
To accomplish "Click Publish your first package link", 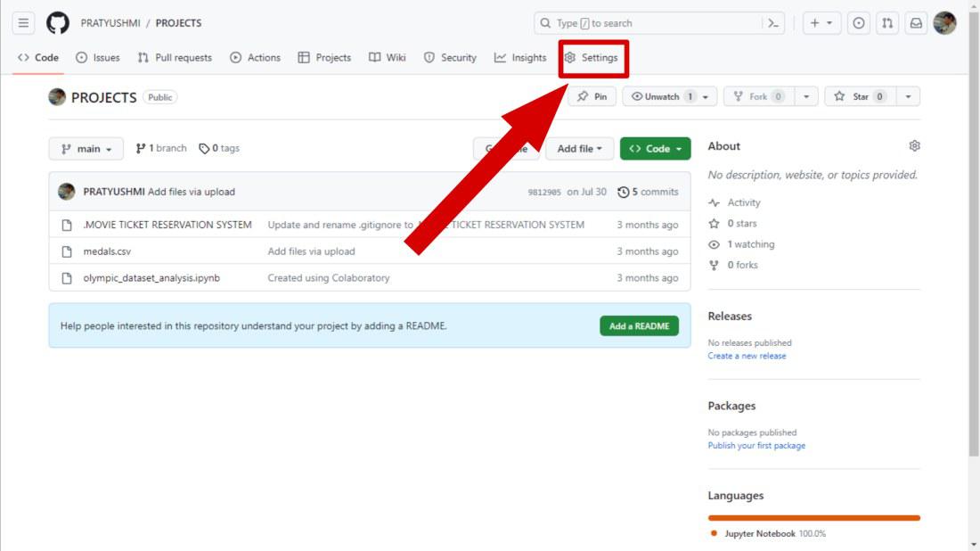I will 756,446.
